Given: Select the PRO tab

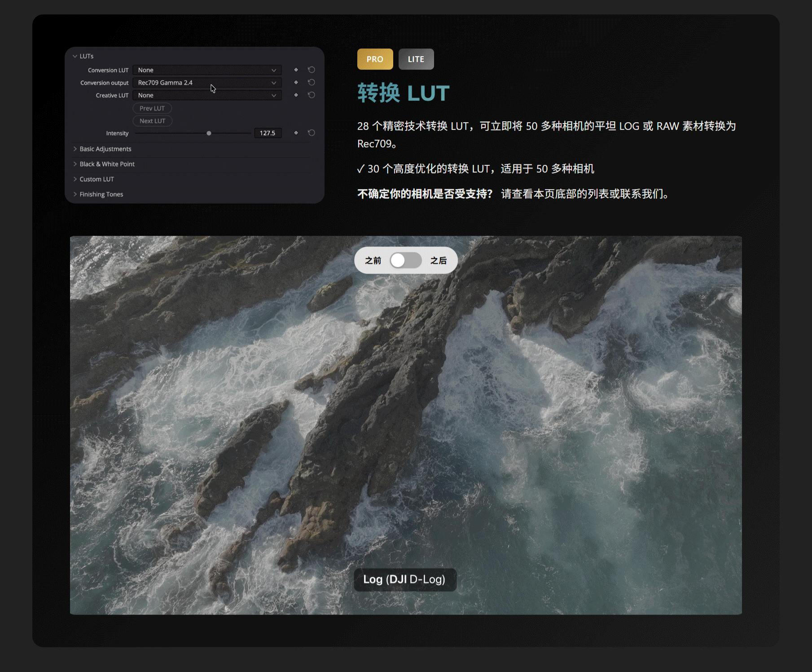Looking at the screenshot, I should pyautogui.click(x=375, y=59).
